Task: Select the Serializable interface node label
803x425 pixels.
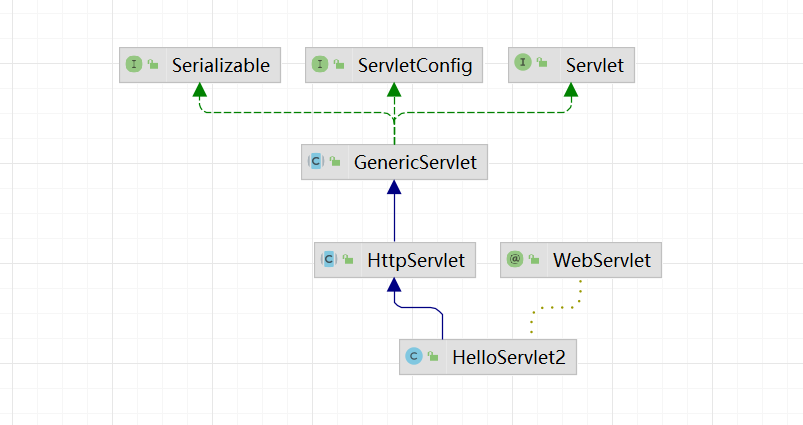Action: [221, 65]
